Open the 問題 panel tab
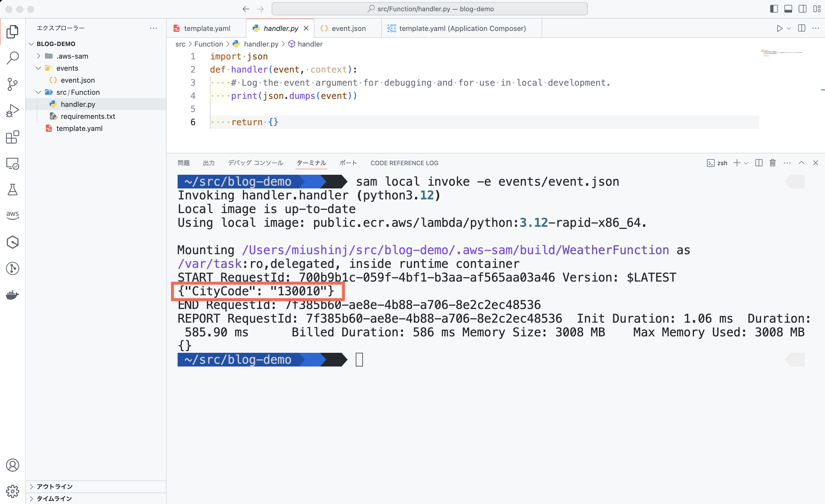The height and width of the screenshot is (504, 825). click(x=183, y=163)
